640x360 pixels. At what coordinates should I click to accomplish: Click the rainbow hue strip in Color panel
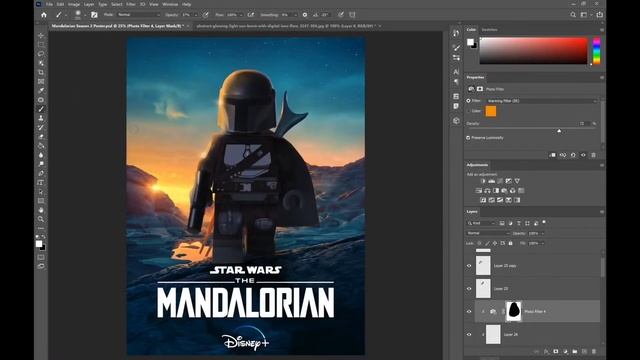click(597, 51)
